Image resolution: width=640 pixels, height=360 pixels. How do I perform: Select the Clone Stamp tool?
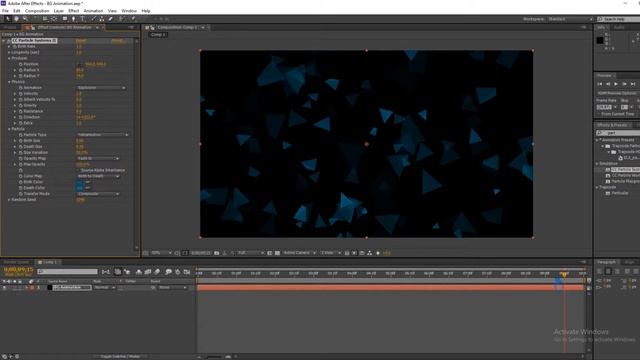click(x=102, y=19)
